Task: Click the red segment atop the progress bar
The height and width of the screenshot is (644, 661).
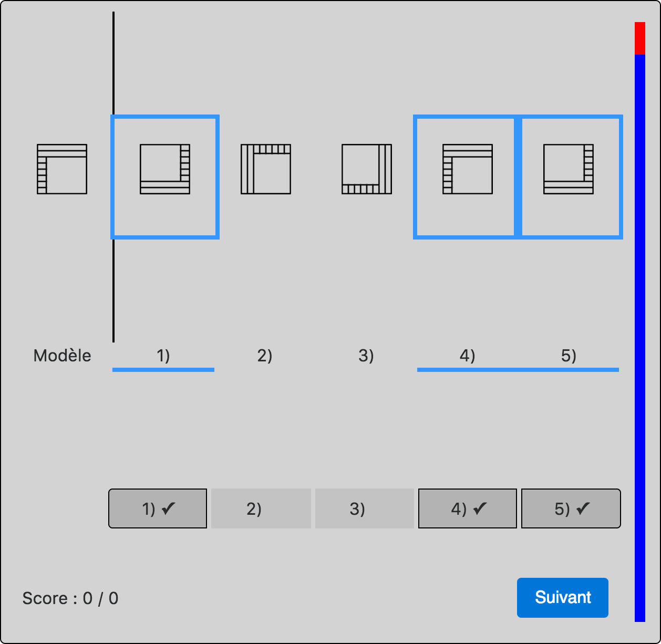Action: [x=639, y=37]
